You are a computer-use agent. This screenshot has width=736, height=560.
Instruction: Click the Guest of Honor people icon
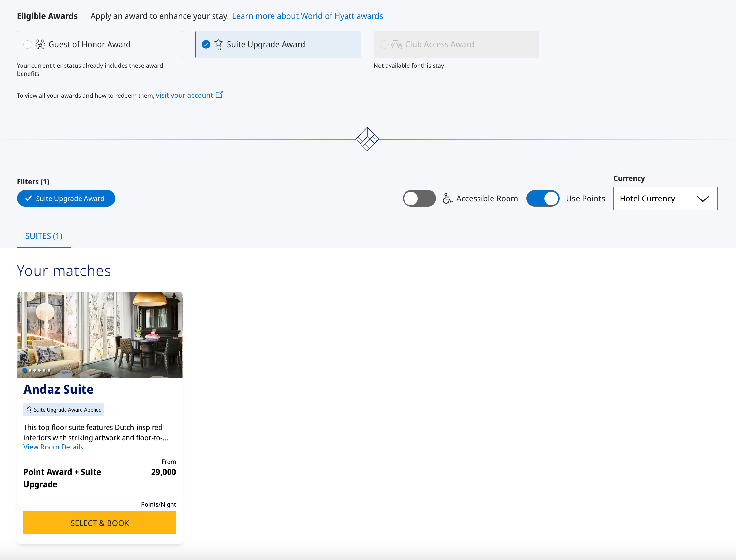pos(40,44)
